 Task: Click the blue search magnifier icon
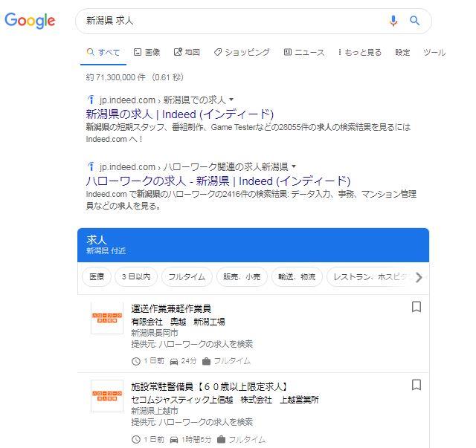(x=415, y=21)
